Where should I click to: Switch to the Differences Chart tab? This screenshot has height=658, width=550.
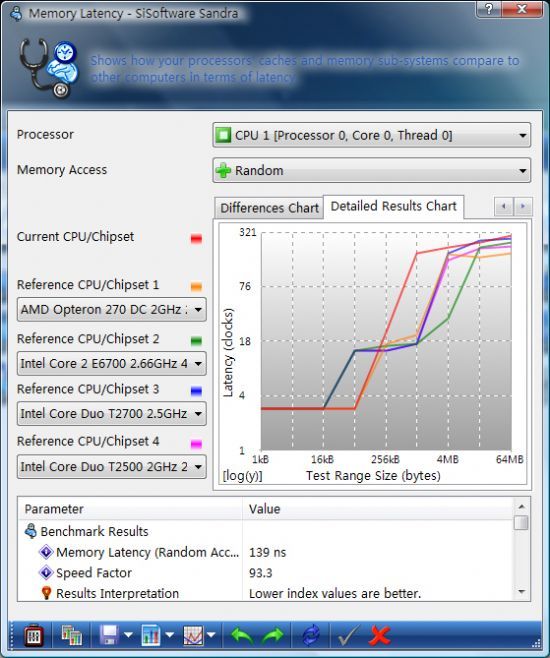[269, 208]
